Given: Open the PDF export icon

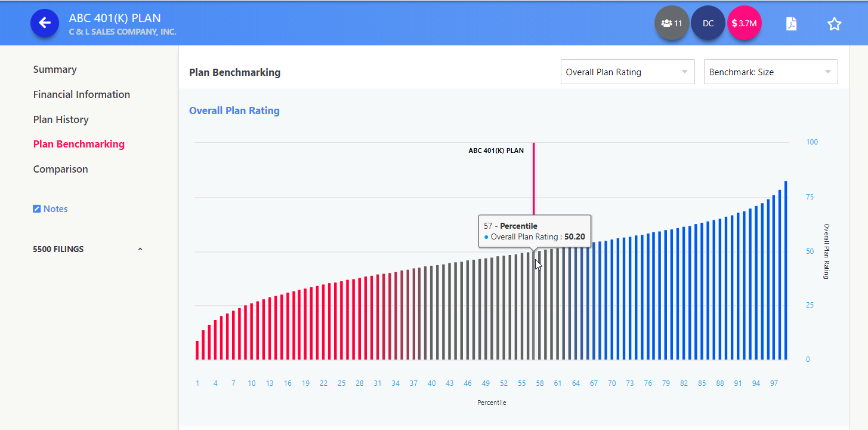Looking at the screenshot, I should pyautogui.click(x=791, y=24).
